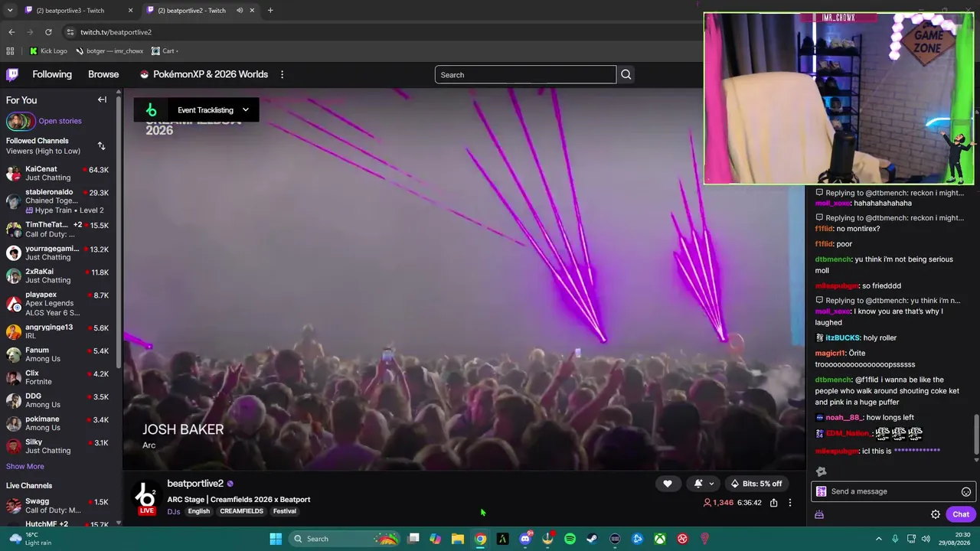Click the English stream tag
The image size is (980, 551).
(x=199, y=511)
